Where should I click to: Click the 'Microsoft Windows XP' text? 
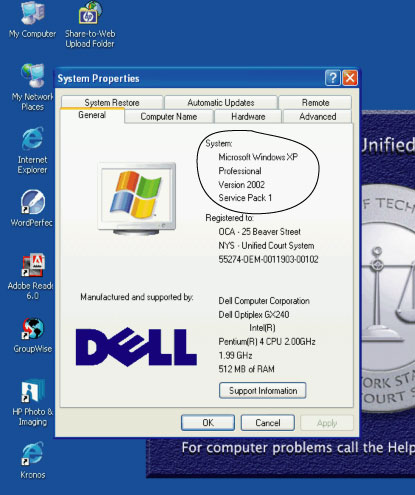[x=258, y=157]
